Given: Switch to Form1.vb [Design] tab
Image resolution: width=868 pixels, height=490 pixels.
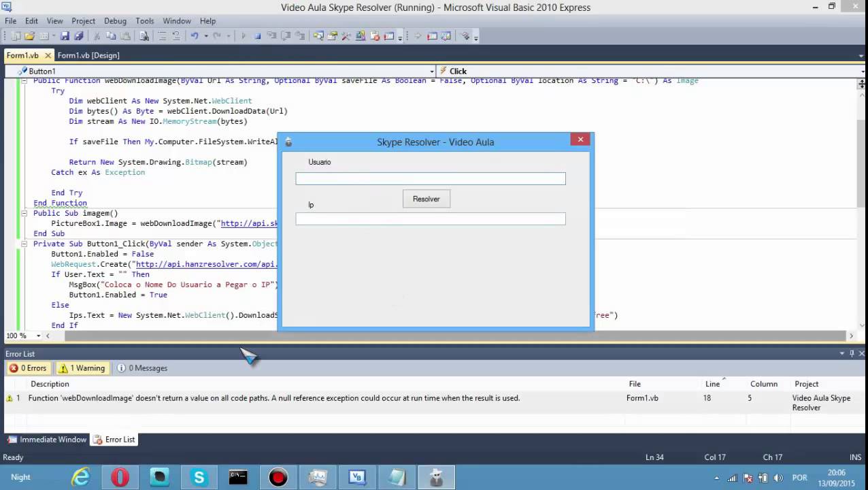Looking at the screenshot, I should [88, 55].
